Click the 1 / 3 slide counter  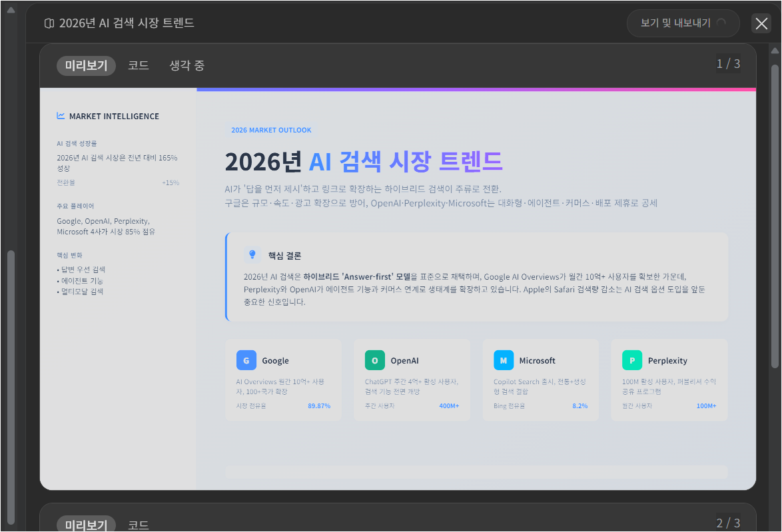[728, 64]
